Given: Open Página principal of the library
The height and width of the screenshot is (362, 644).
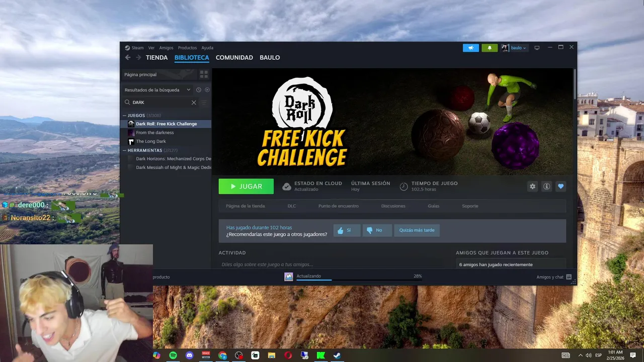Looking at the screenshot, I should coord(160,74).
